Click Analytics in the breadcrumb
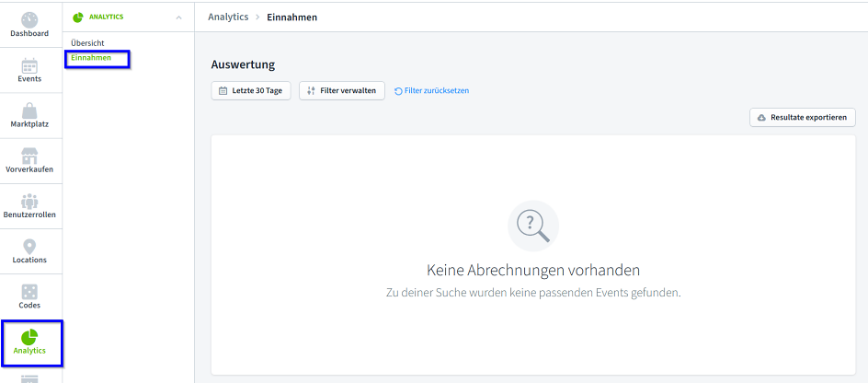 point(228,17)
